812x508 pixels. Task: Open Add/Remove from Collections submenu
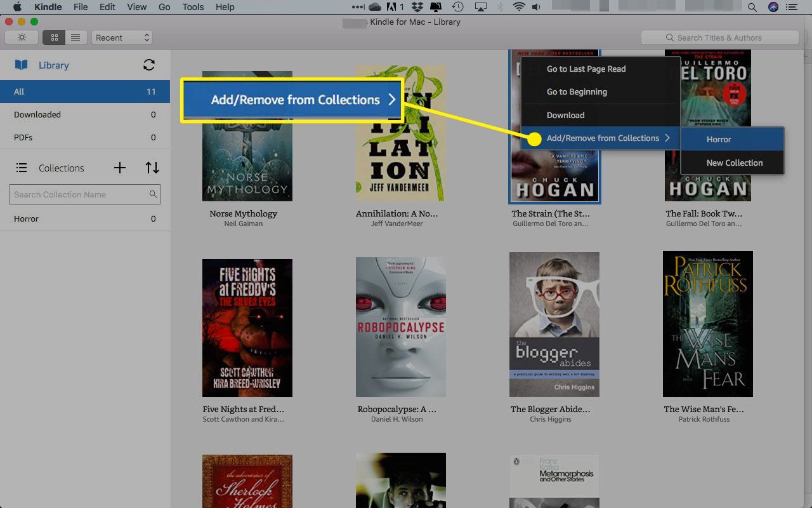point(600,138)
